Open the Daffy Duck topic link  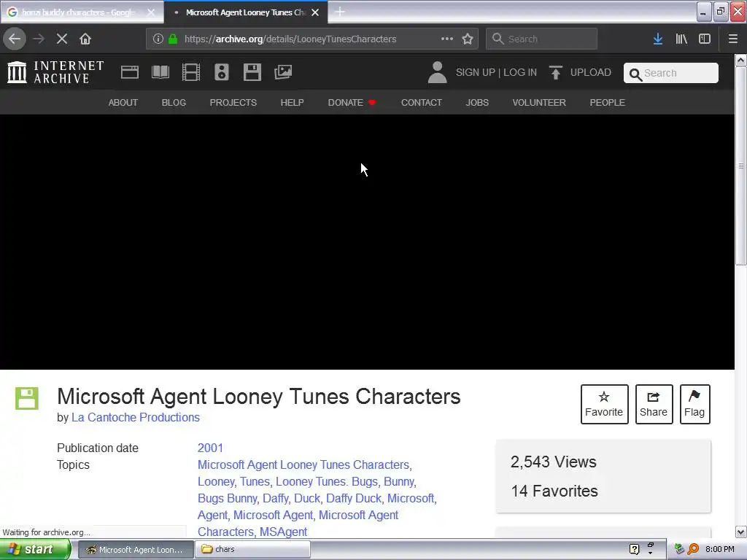354,499
